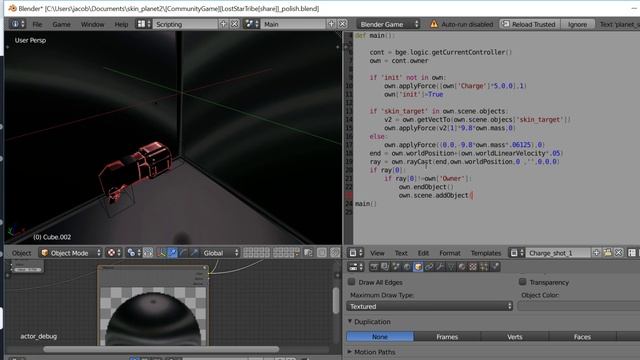Open a text file with the folder icon

(x=608, y=253)
